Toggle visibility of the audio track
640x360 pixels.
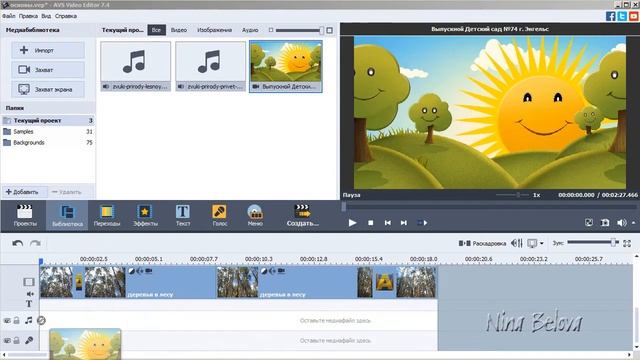click(x=7, y=321)
